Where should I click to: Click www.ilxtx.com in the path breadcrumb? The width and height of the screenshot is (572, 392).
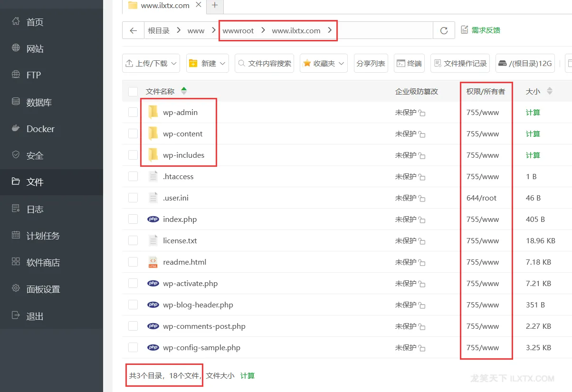296,30
